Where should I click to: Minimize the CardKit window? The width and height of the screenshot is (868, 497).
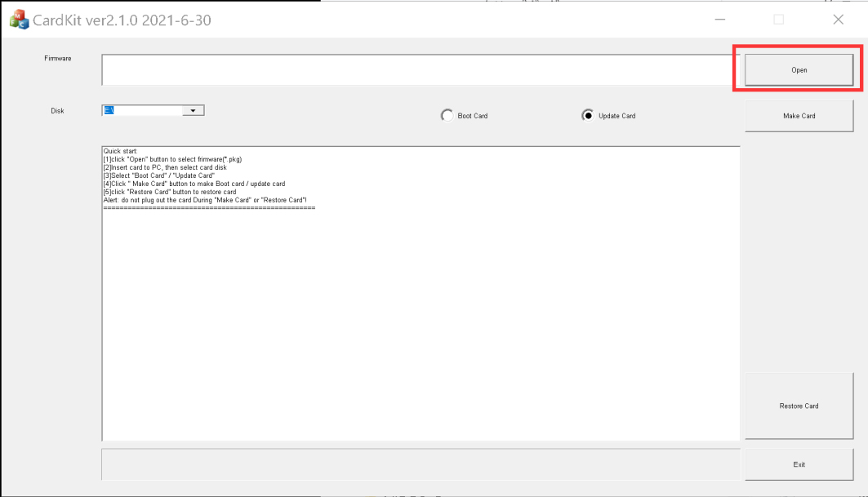click(x=719, y=20)
